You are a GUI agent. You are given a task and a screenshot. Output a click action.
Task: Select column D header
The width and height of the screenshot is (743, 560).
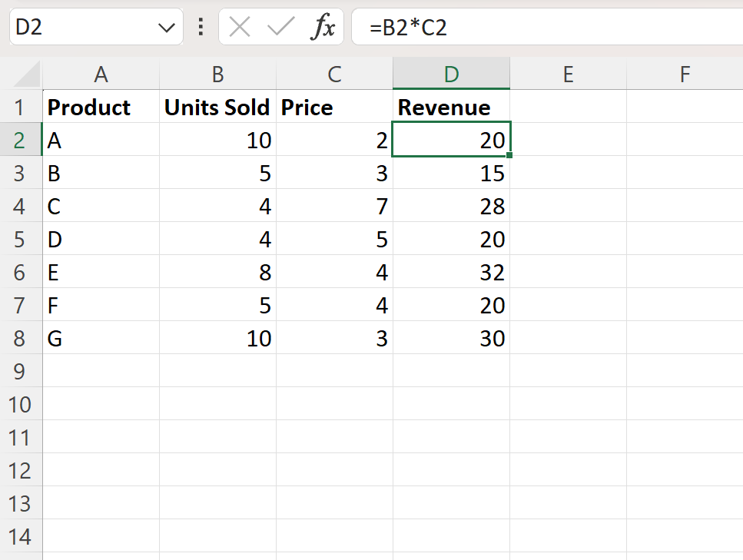pyautogui.click(x=451, y=75)
